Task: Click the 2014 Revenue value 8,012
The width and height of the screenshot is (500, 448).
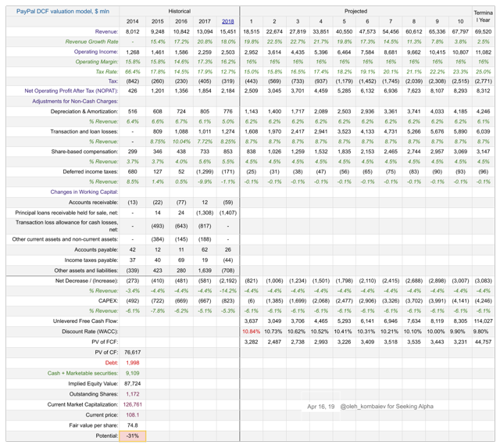Action: (x=132, y=31)
